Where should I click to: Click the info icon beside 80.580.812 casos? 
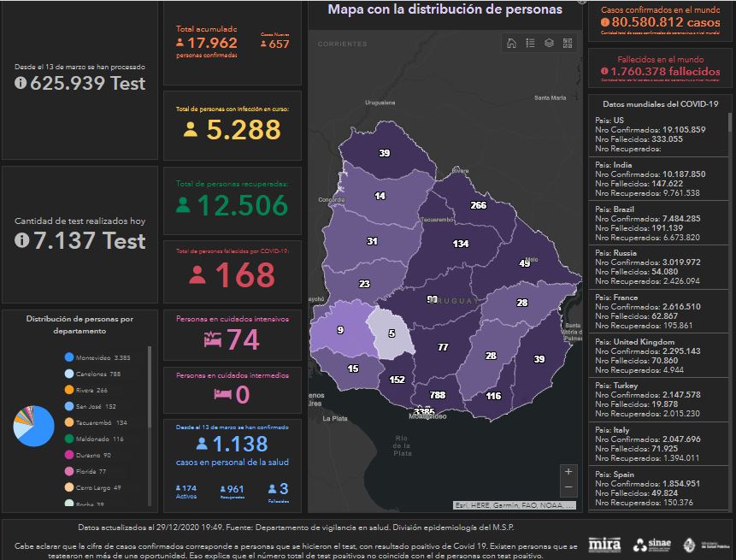coord(605,21)
